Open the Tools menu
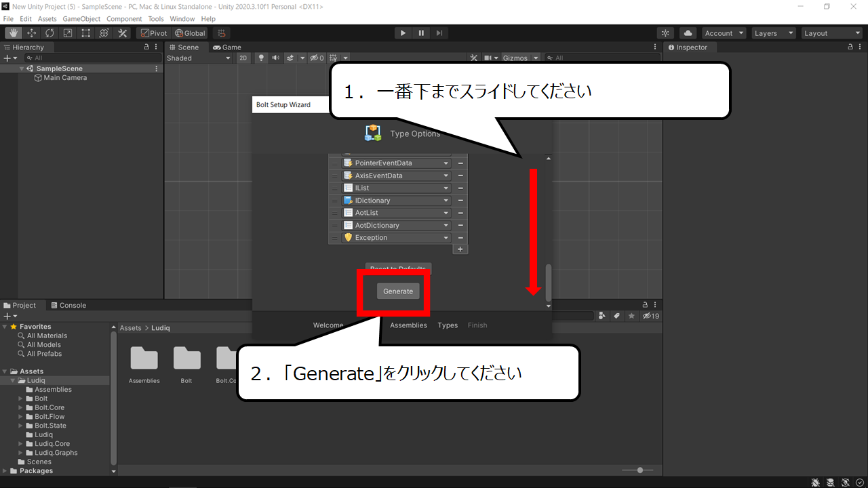Viewport: 868px width, 488px height. 156,19
